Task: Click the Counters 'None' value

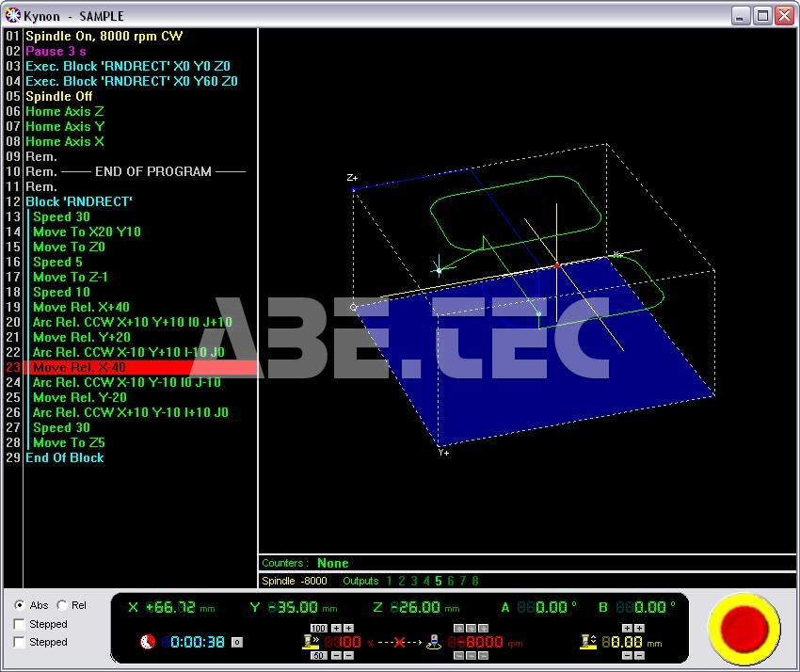Action: [332, 563]
